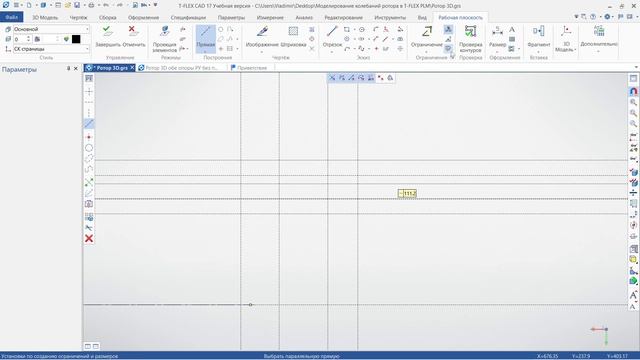
Task: Switch to the Вид ribbon tab
Action: click(422, 18)
